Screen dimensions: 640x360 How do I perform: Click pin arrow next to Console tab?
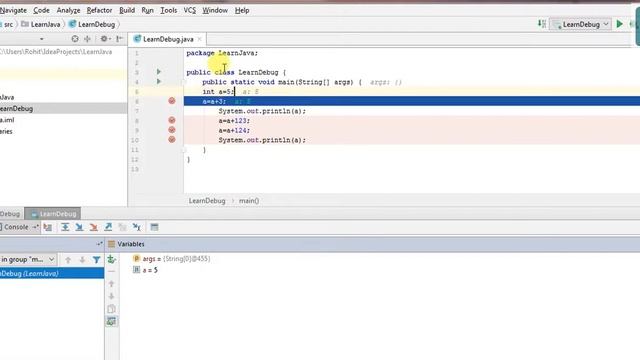(36, 227)
